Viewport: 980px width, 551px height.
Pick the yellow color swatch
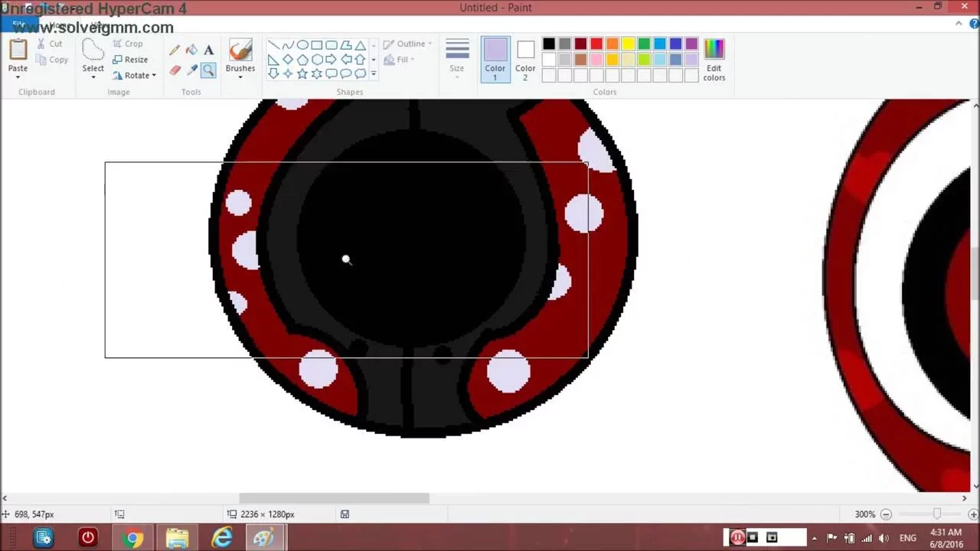[628, 44]
